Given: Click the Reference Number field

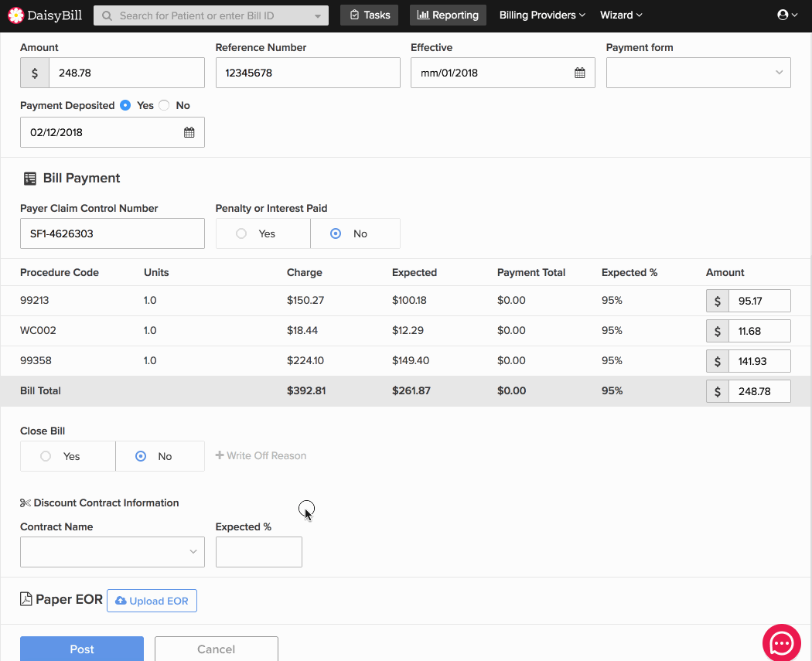Looking at the screenshot, I should 307,73.
